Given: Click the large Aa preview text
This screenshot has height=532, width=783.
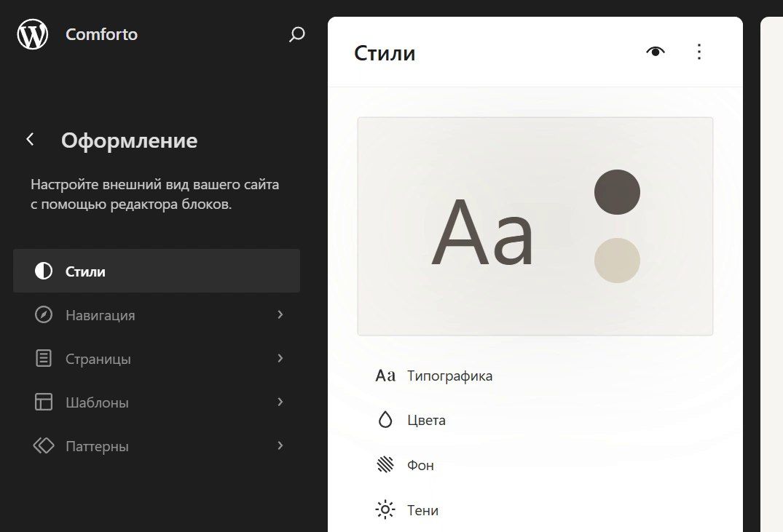Looking at the screenshot, I should (x=482, y=232).
